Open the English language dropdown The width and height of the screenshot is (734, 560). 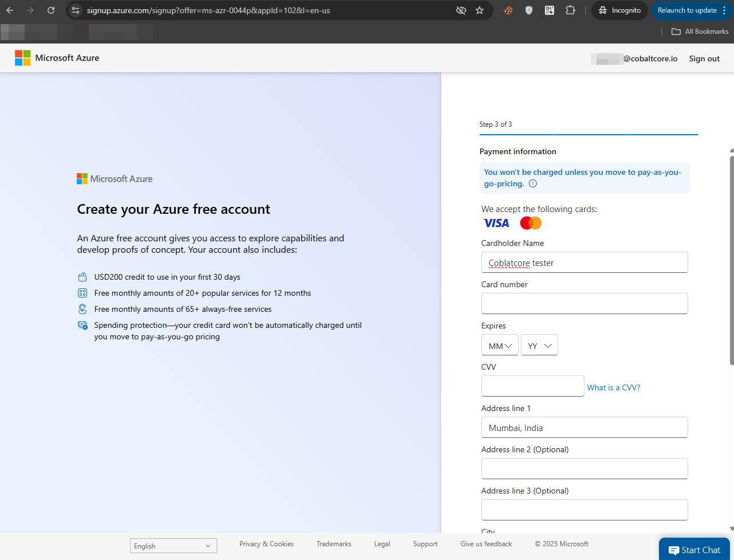click(x=174, y=546)
